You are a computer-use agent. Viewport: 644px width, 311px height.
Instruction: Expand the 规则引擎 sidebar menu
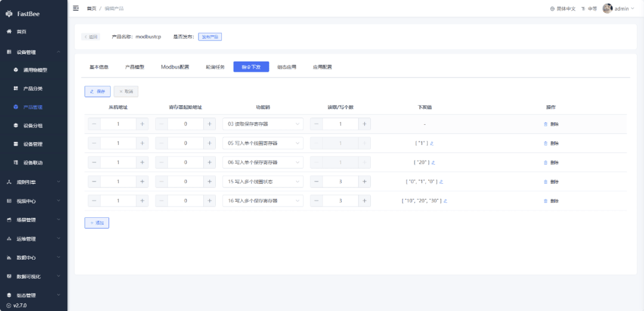click(x=33, y=181)
